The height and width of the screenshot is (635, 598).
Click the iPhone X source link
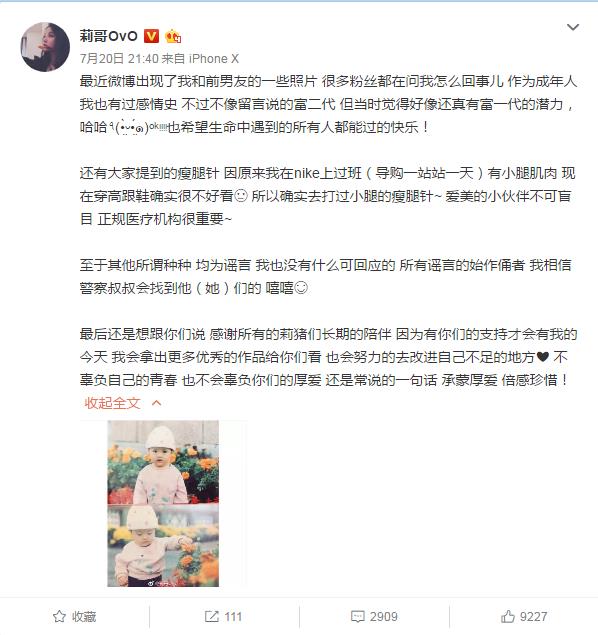click(x=214, y=59)
